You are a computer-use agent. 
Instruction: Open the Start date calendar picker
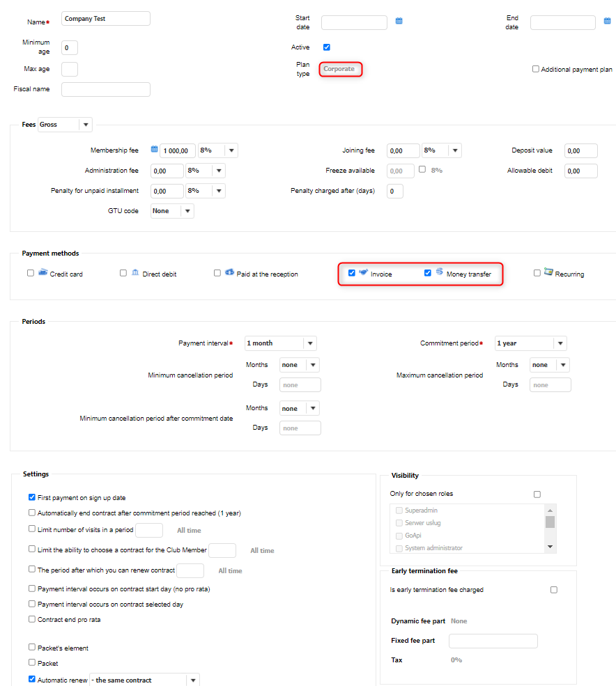point(399,21)
